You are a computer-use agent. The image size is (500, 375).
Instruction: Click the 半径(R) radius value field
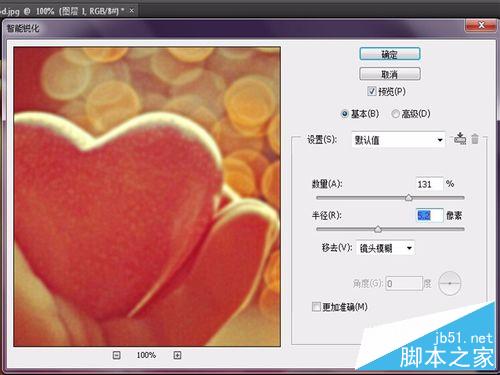pos(429,215)
